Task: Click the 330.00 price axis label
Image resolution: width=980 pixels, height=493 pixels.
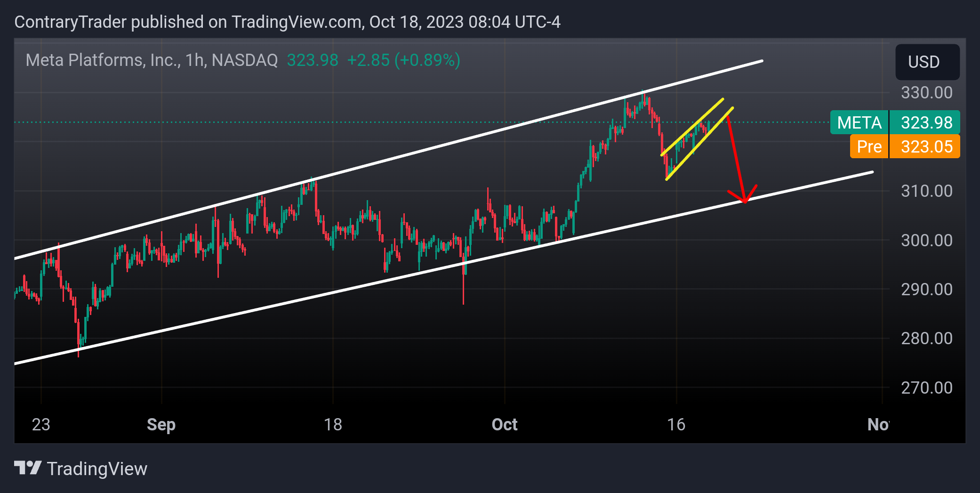Action: 926,92
